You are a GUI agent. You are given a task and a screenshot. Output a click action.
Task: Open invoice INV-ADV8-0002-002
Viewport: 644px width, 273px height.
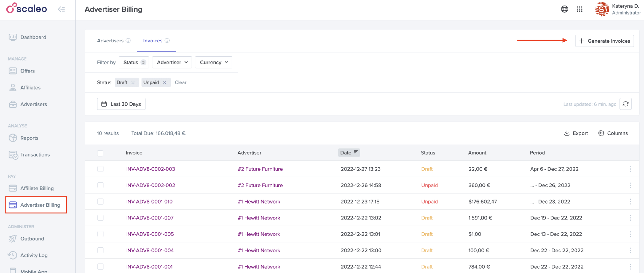[x=150, y=185]
